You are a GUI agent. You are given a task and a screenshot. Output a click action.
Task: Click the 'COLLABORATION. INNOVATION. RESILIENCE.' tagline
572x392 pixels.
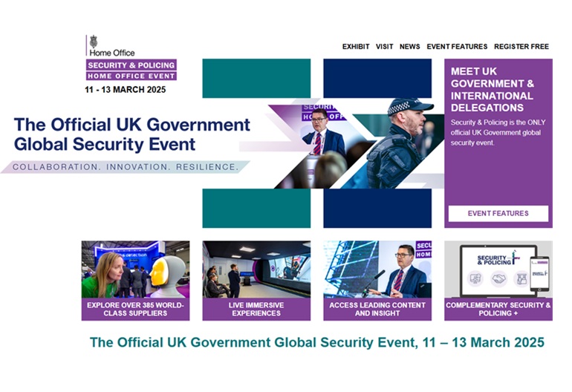[x=126, y=167]
